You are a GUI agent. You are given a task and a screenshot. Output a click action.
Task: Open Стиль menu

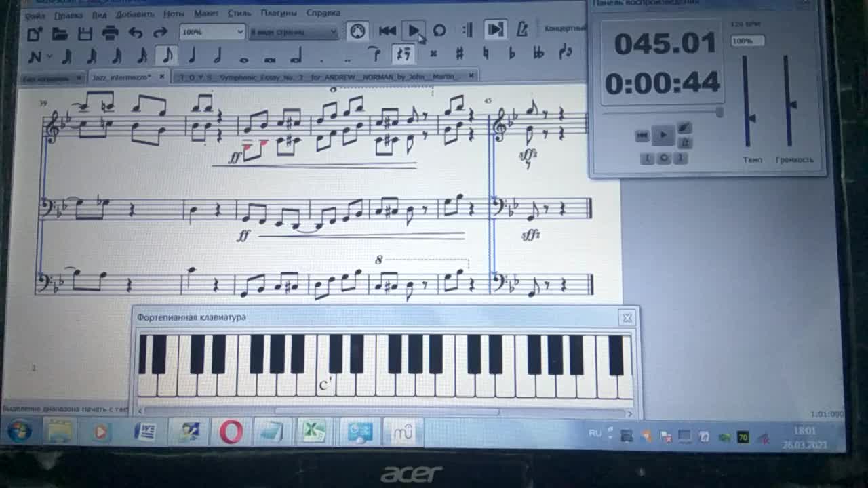(x=239, y=14)
